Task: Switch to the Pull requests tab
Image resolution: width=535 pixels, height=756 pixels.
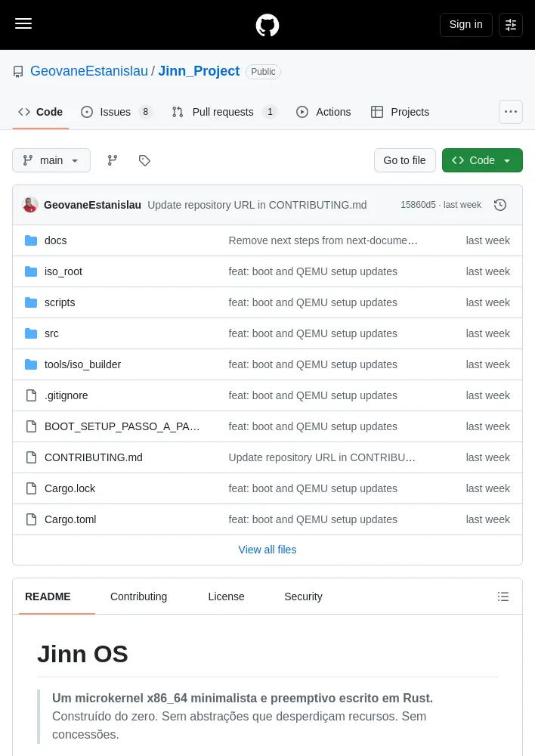Action: [x=224, y=112]
